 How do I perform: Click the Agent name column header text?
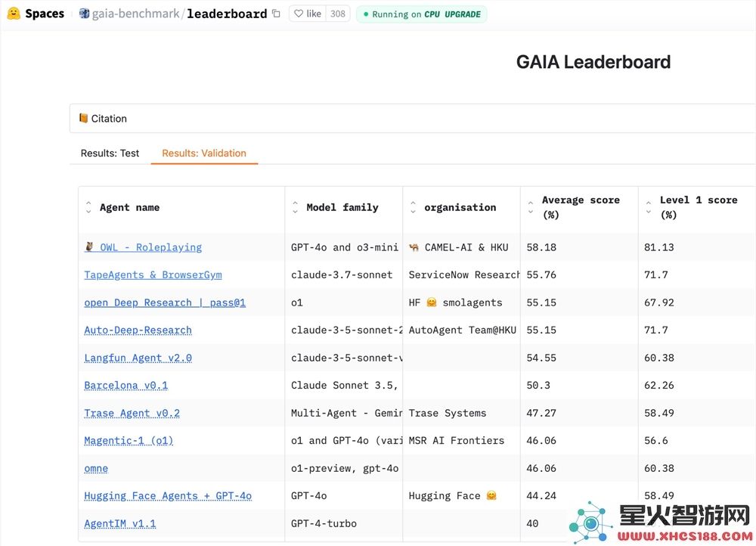(x=130, y=207)
